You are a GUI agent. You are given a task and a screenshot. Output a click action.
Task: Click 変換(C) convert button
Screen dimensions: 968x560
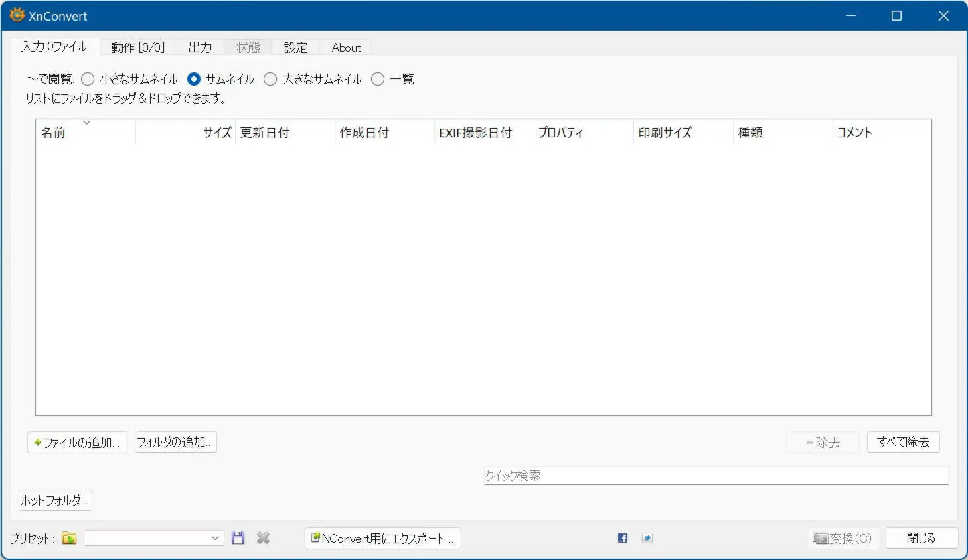(843, 538)
